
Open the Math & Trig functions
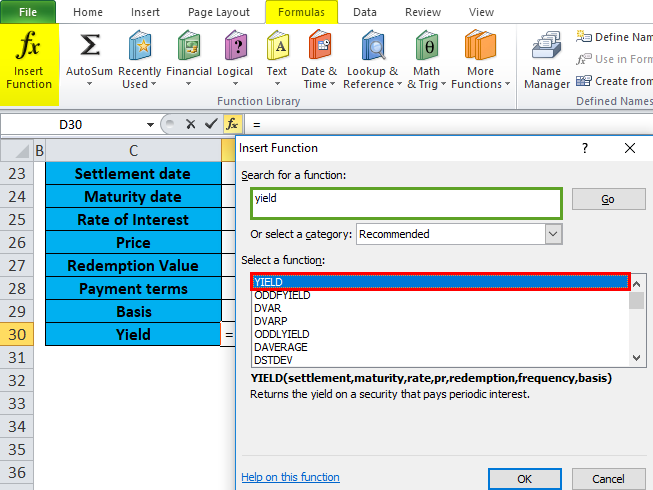tap(427, 59)
